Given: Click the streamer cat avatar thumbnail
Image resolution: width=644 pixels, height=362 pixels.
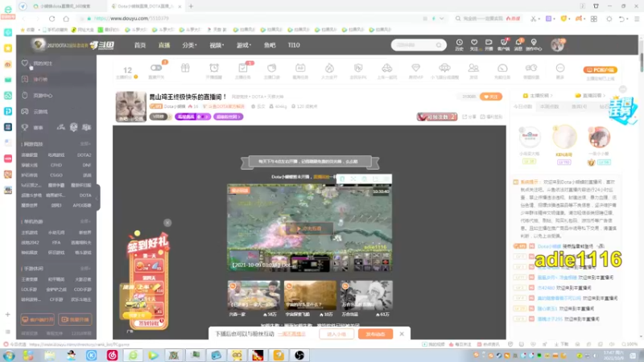Looking at the screenshot, I should click(x=130, y=107).
